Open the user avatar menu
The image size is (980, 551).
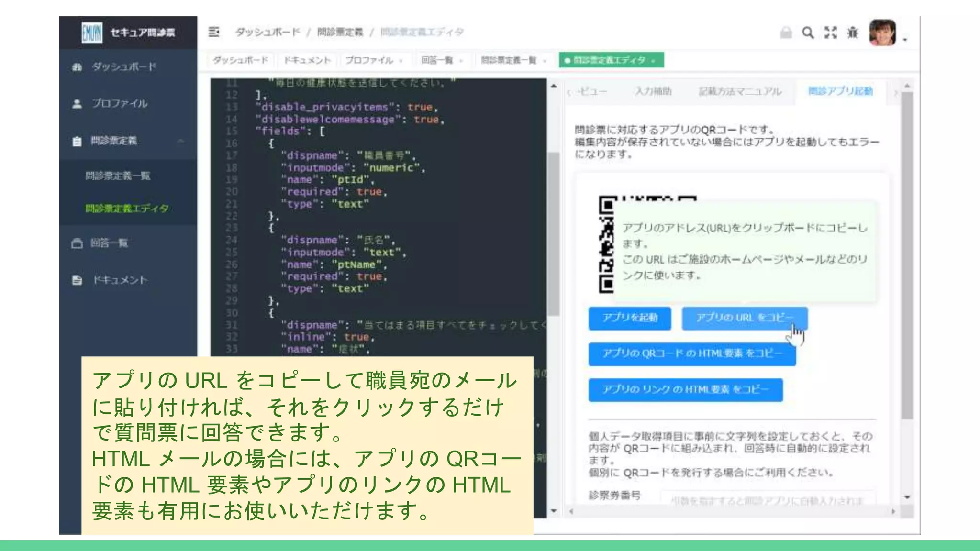(x=882, y=33)
